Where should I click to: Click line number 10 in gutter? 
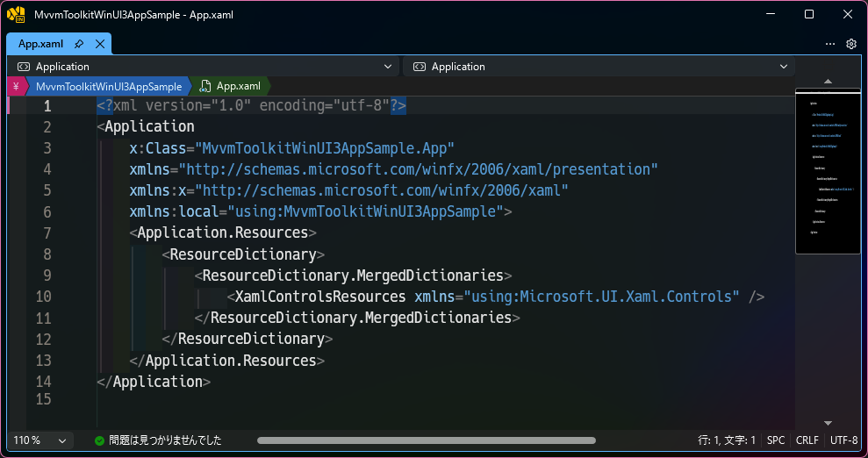(43, 297)
